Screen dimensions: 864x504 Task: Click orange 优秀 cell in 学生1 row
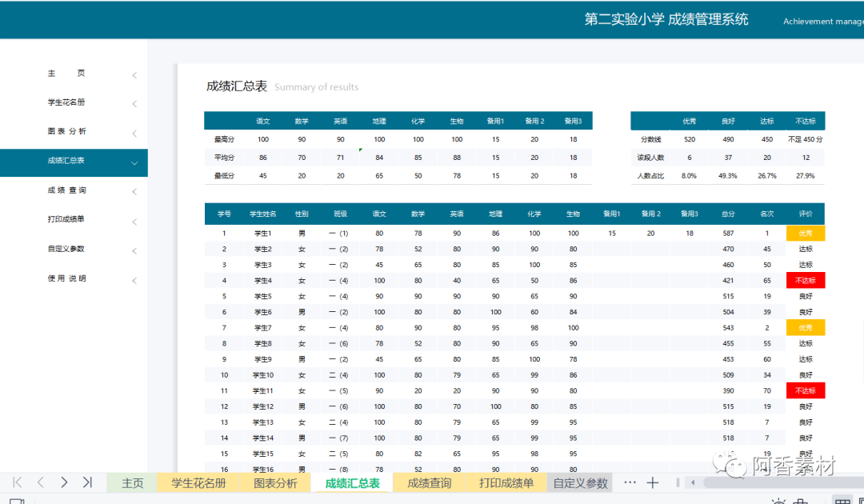805,234
